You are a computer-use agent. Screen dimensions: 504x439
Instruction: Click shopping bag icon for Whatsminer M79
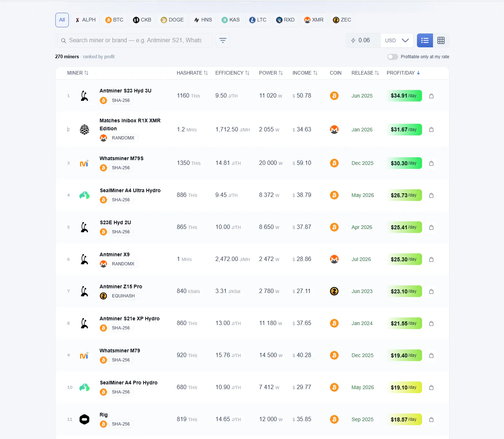[x=431, y=356]
